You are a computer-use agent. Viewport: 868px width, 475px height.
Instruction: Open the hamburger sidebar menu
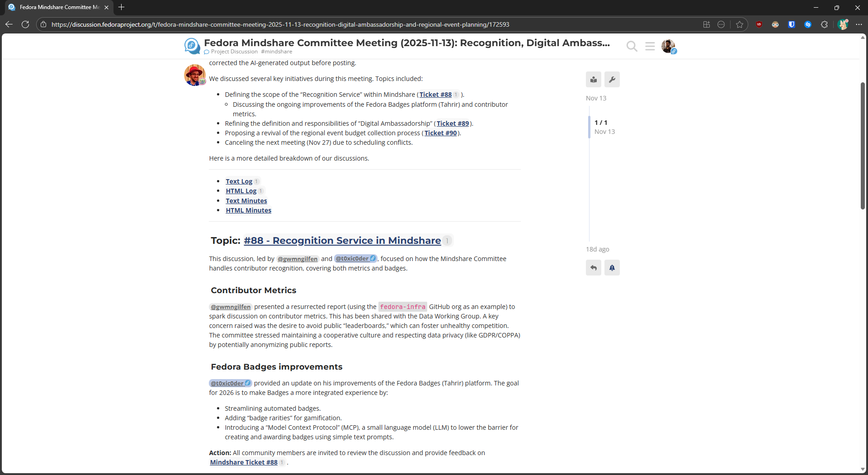(650, 46)
